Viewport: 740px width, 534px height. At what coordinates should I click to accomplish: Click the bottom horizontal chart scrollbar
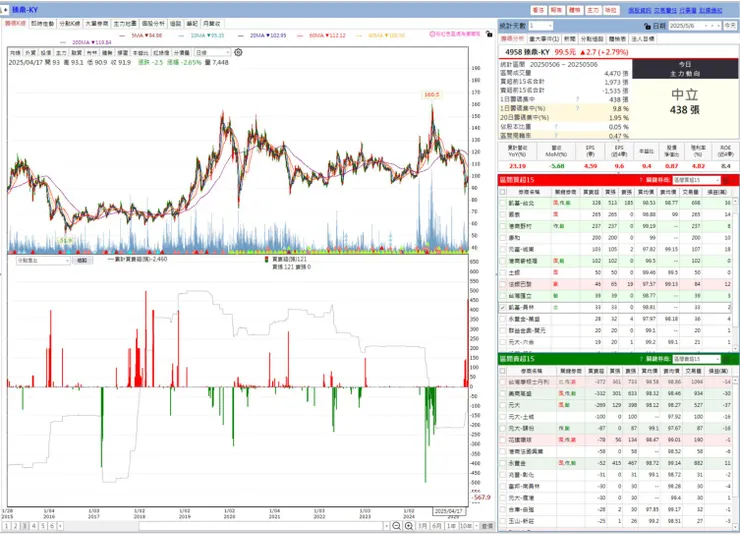262,526
